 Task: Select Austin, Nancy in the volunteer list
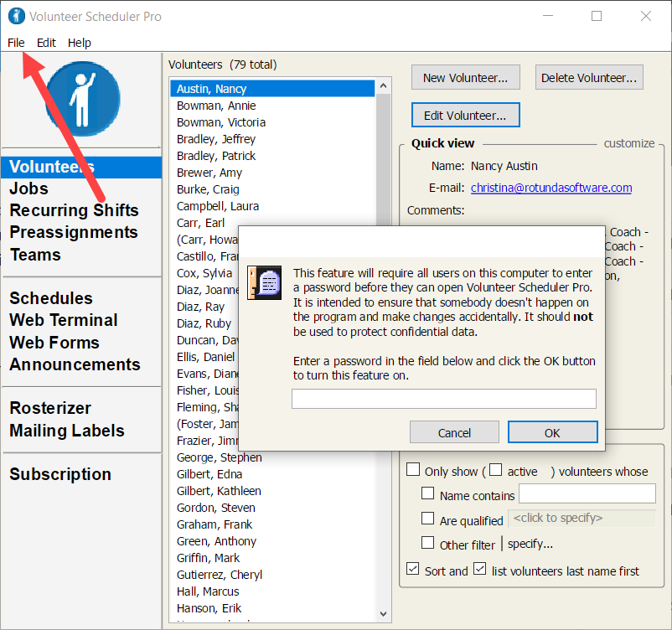[272, 89]
